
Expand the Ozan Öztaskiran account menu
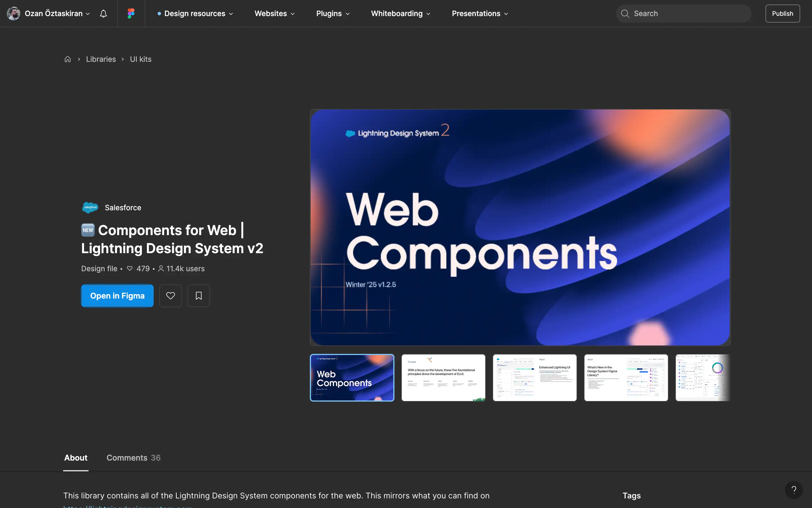coord(58,14)
